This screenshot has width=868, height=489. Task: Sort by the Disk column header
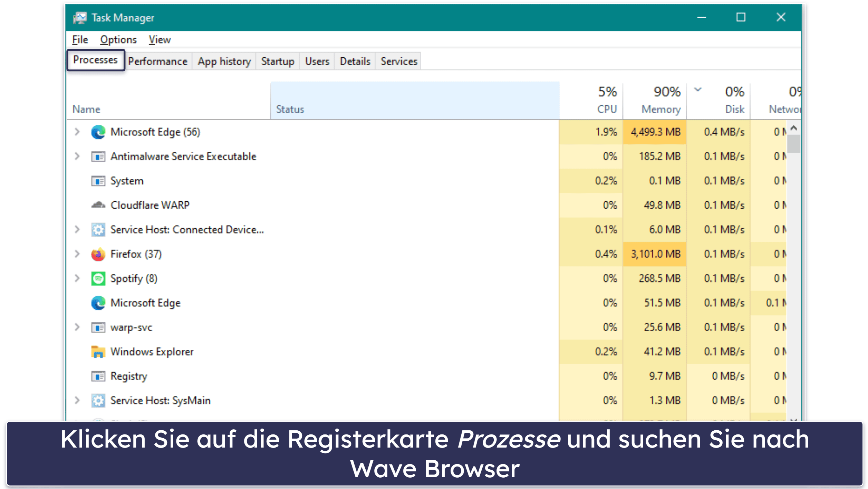[719, 101]
